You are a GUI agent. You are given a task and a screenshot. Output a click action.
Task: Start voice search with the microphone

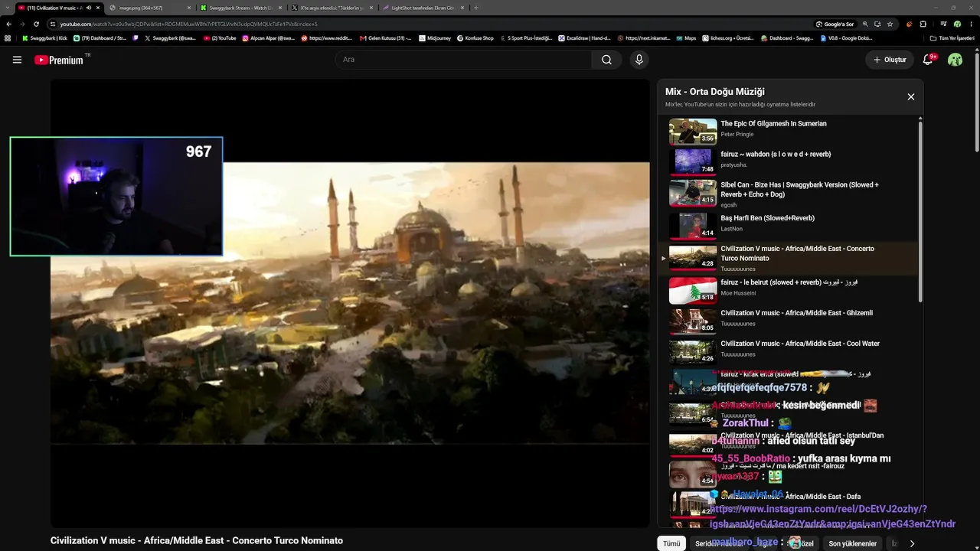(639, 60)
